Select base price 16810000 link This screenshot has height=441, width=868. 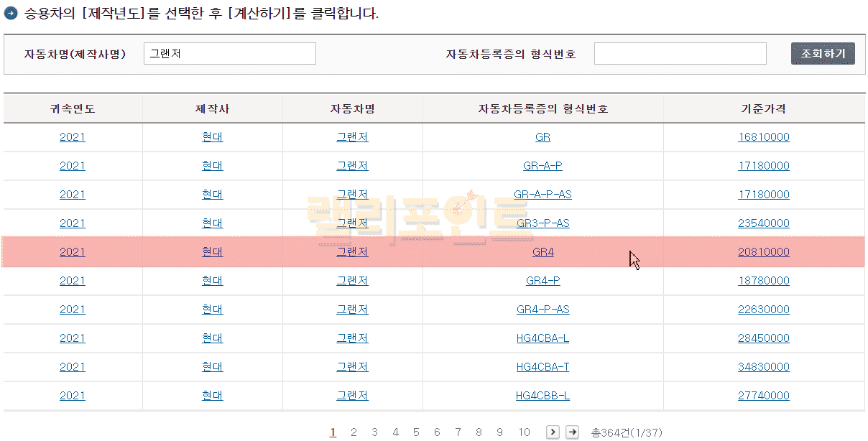click(763, 137)
